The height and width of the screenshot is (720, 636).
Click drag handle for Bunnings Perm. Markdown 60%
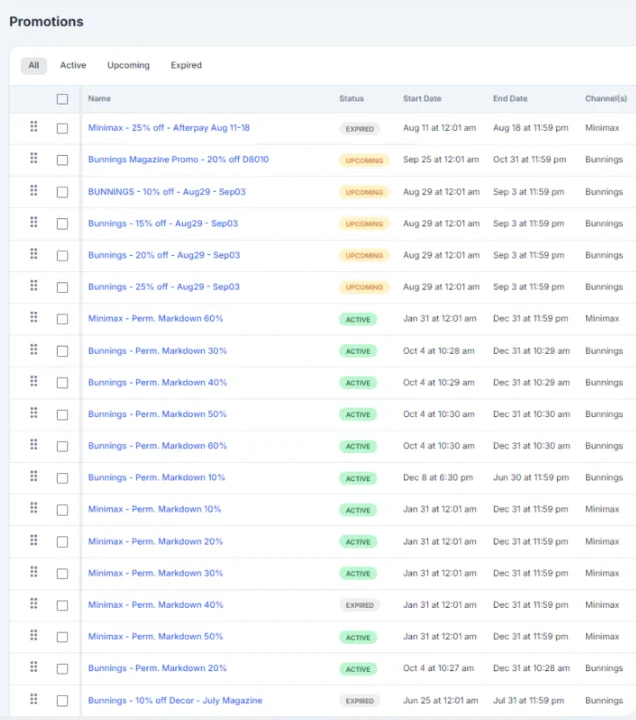coord(34,444)
